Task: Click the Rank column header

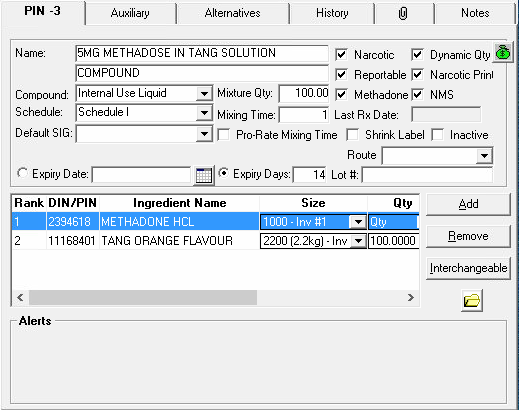Action: coord(29,203)
